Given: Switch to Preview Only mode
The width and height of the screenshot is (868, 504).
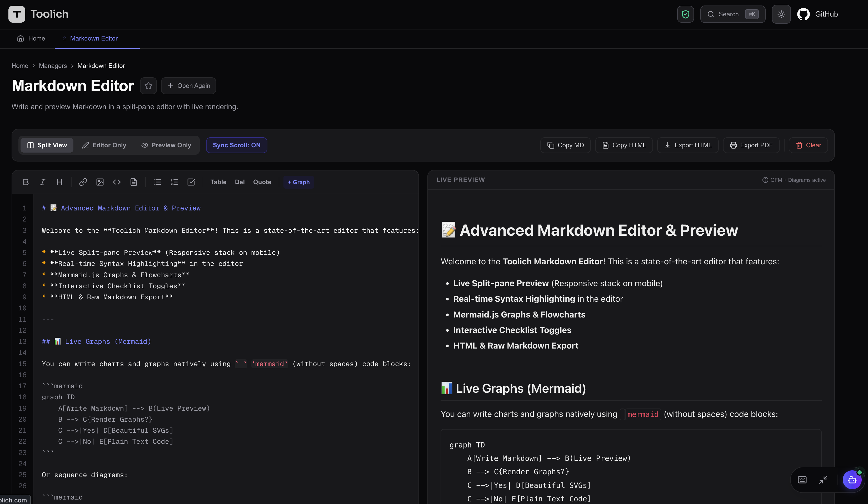Looking at the screenshot, I should [x=166, y=145].
